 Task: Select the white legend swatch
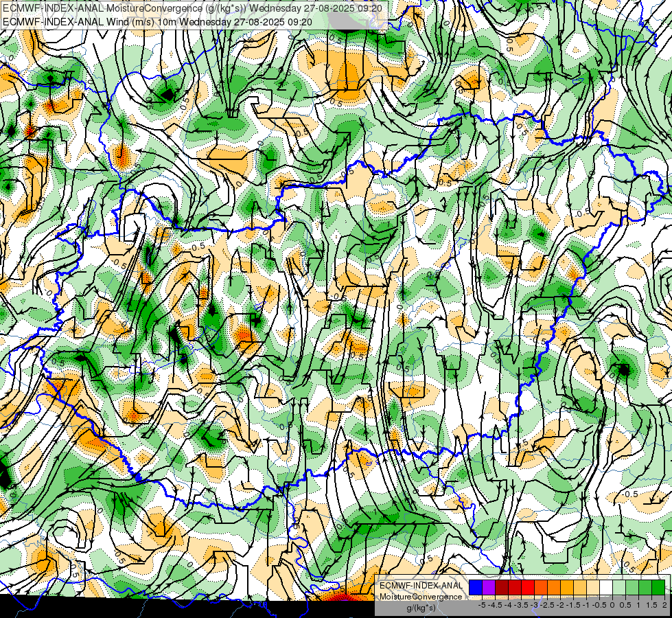[x=606, y=587]
